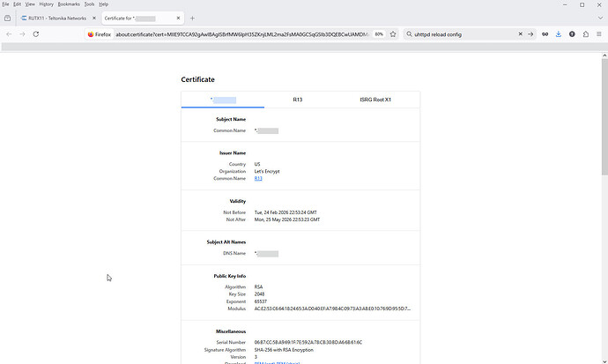Minimize the Firefox window
The image size is (608, 364).
point(565,4)
